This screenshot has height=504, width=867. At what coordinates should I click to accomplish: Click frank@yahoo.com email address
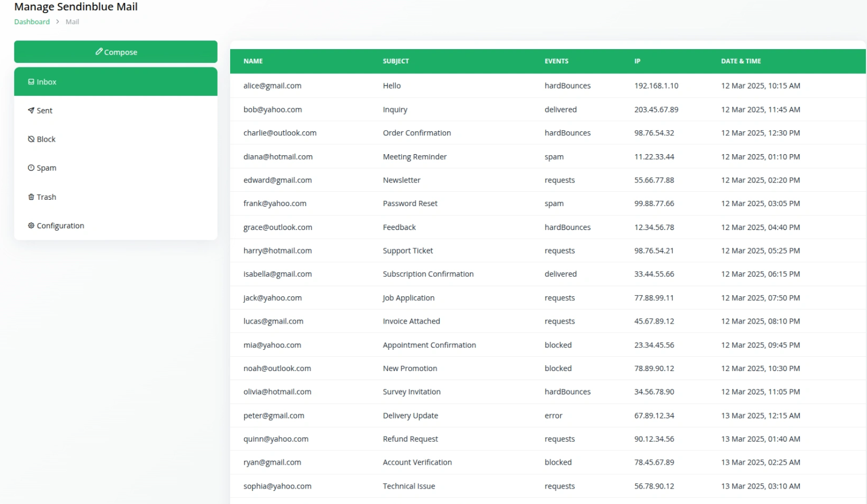coord(275,203)
